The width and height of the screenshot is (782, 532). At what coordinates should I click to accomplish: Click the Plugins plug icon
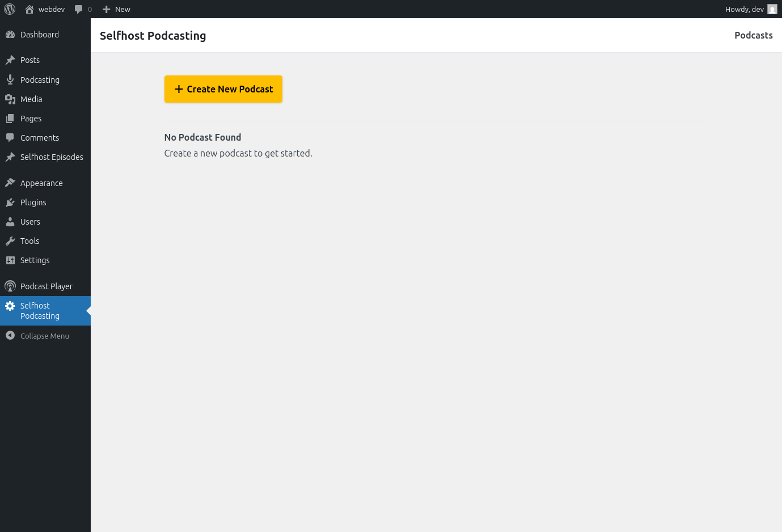(x=10, y=202)
